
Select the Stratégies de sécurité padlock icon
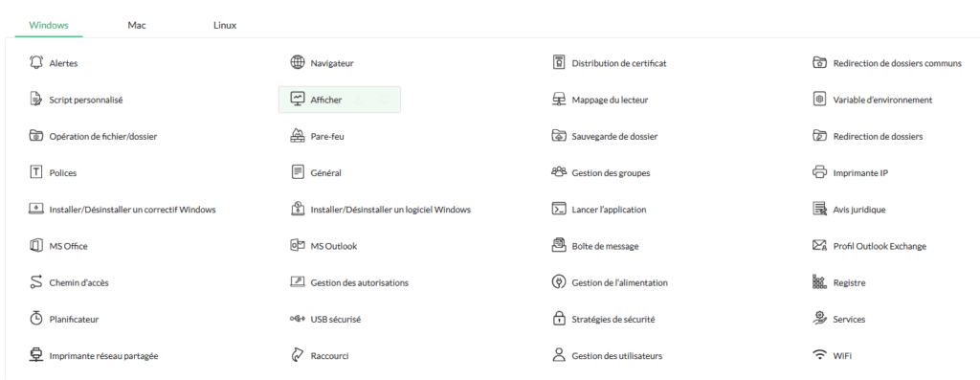click(x=559, y=318)
